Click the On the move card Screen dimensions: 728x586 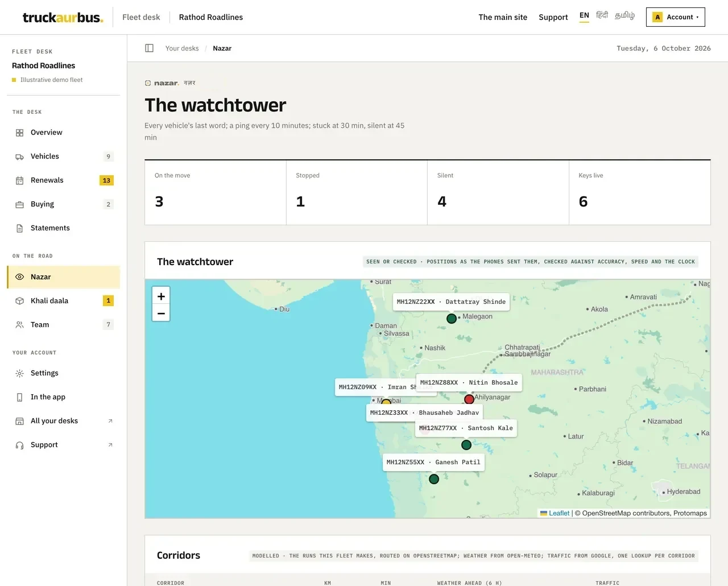216,192
